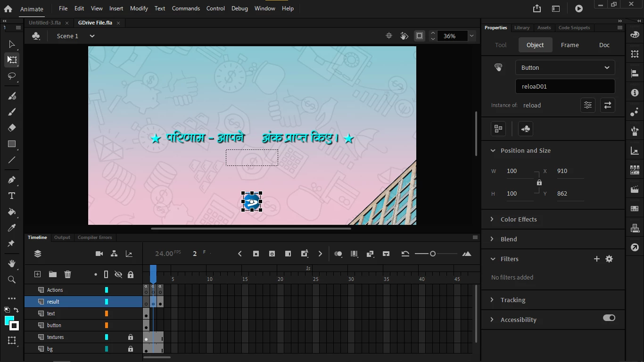This screenshot has height=362, width=644.
Task: Click the Rotation tool hand icon
Action: (x=404, y=36)
